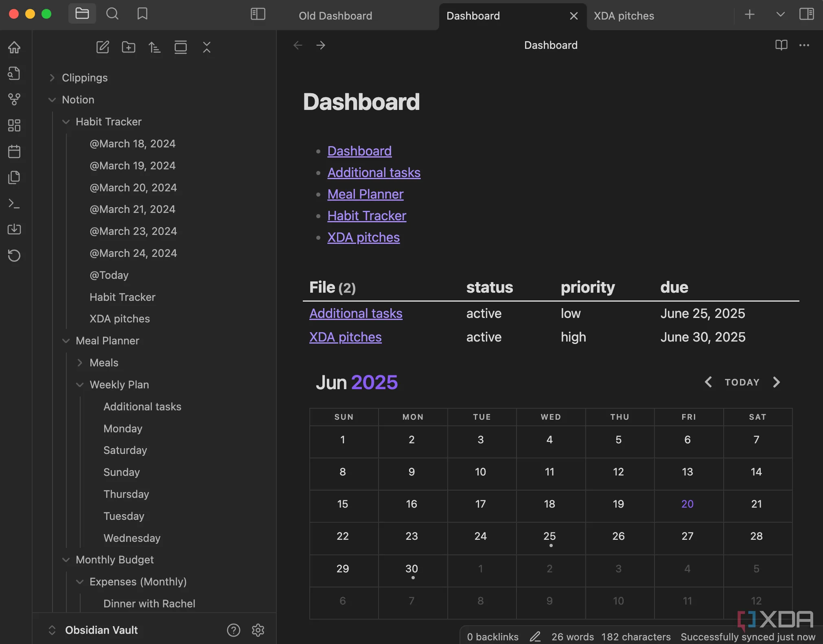Switch to reading view
This screenshot has height=644, width=823.
[x=781, y=45]
